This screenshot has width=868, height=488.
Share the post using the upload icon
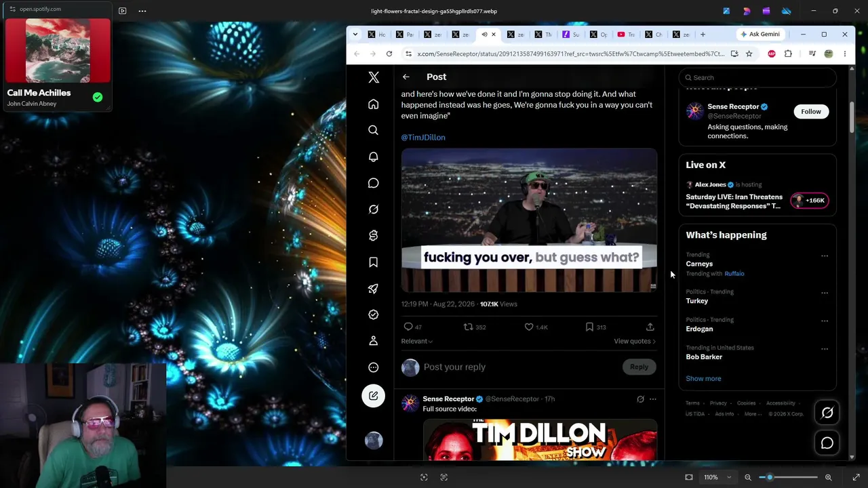(x=650, y=327)
